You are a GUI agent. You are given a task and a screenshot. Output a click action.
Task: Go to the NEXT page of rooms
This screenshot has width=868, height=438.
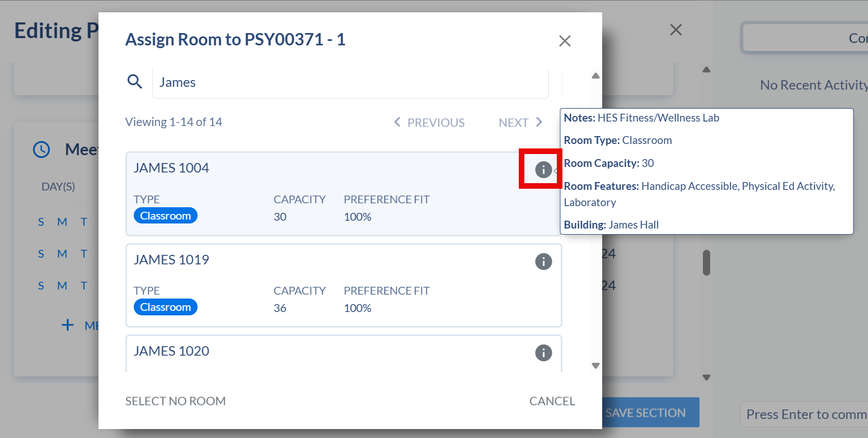coord(521,122)
